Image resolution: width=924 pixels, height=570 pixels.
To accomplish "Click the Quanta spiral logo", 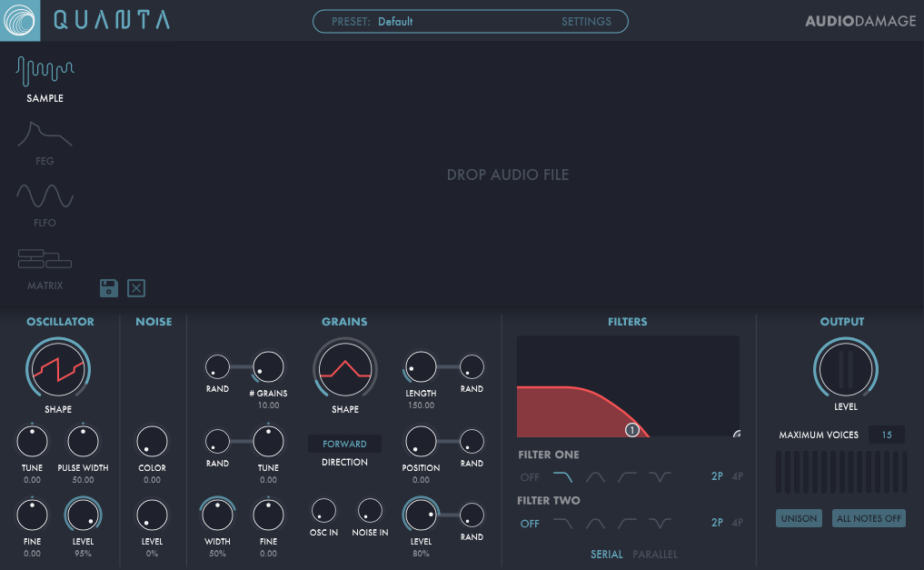I will [20, 20].
